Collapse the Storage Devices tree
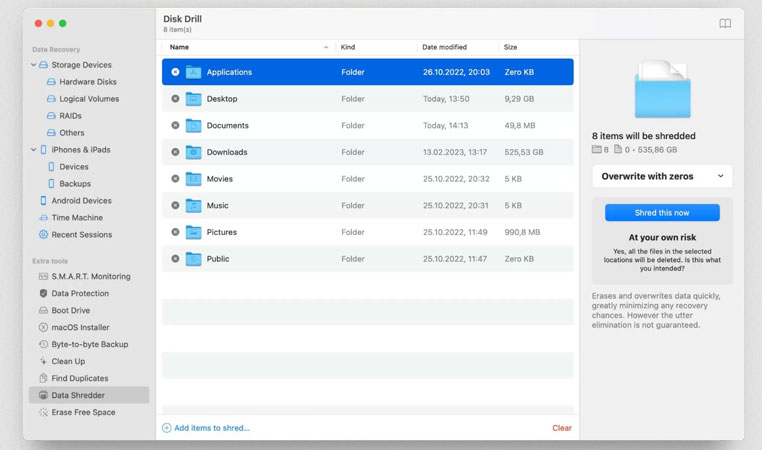This screenshot has height=450, width=762. click(x=33, y=65)
